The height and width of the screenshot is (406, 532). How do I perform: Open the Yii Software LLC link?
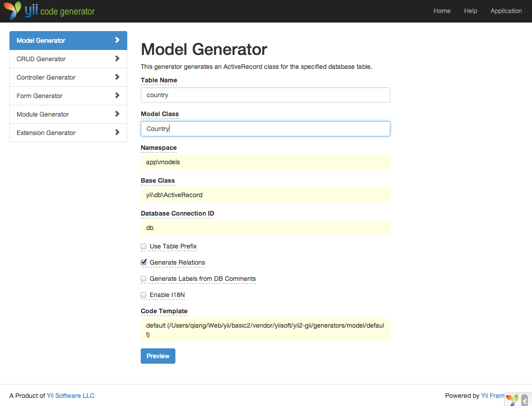coord(71,396)
